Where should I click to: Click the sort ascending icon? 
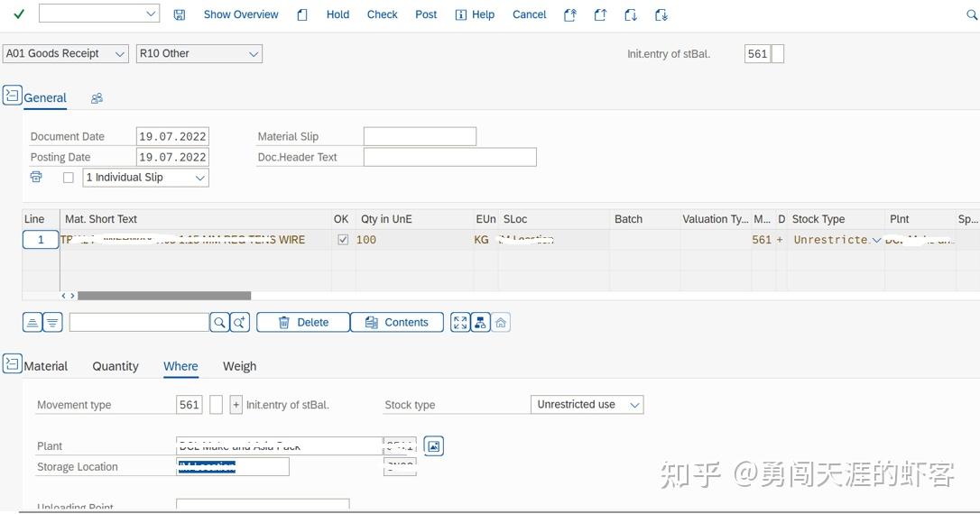[32, 322]
